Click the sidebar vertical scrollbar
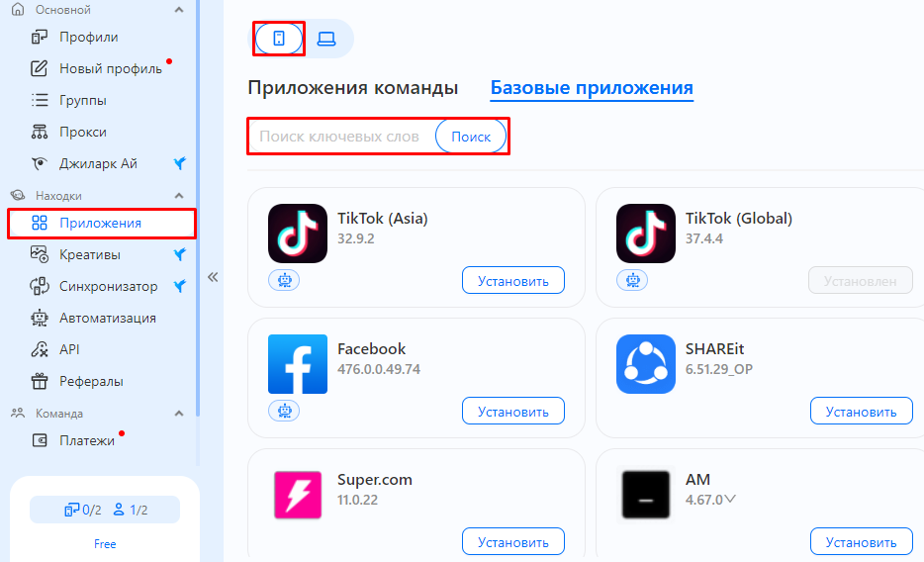 [x=198, y=206]
